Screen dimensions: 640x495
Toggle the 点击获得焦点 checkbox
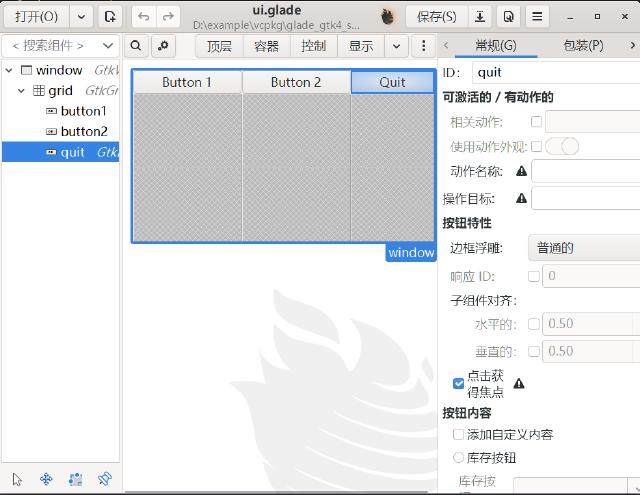pos(459,383)
